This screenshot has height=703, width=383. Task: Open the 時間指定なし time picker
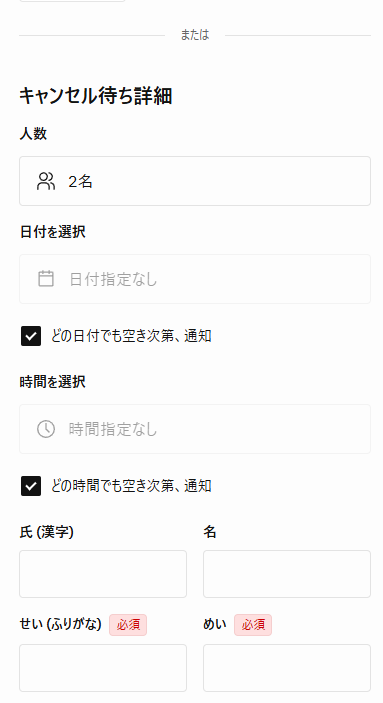[x=195, y=429]
